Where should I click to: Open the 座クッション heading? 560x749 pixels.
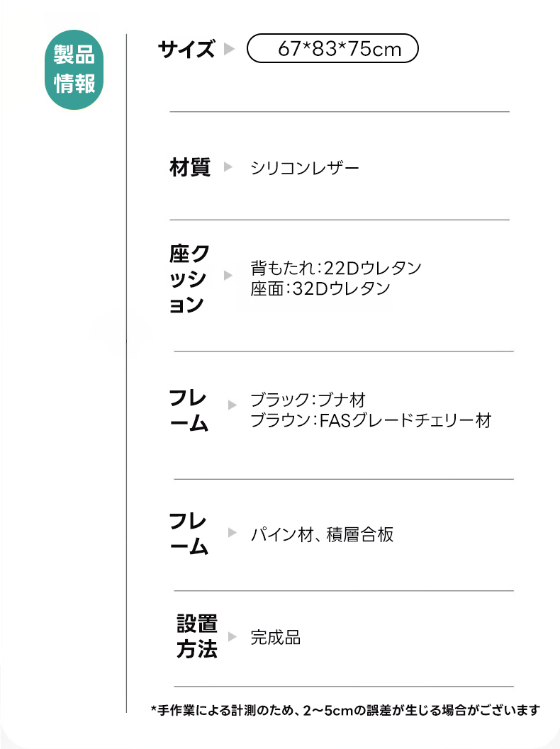coord(190,278)
